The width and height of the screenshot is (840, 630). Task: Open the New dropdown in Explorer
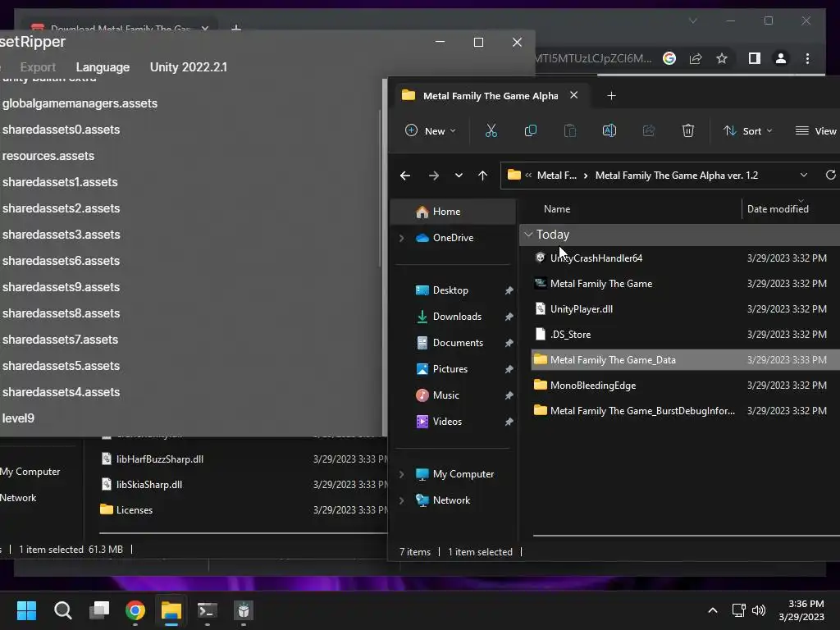(x=431, y=130)
